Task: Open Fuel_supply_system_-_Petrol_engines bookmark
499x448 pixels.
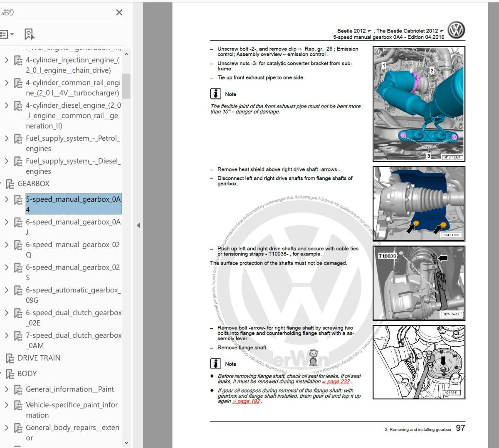Action: coord(73,144)
